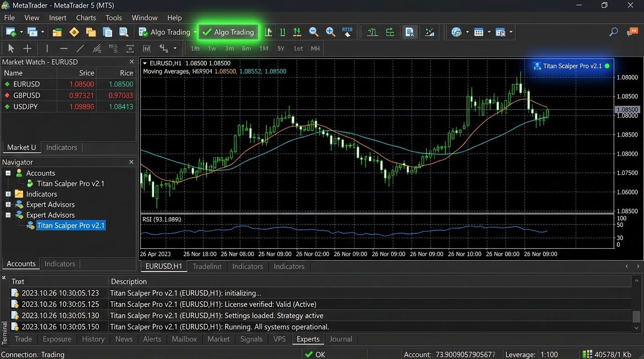Expand the first Expert Advisors node
The image size is (644, 359).
(8, 204)
